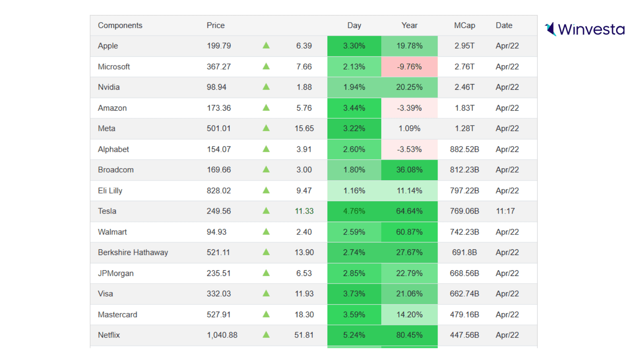Image resolution: width=644 pixels, height=362 pixels.
Task: Click Apple's 2.95T market cap value
Action: click(464, 46)
